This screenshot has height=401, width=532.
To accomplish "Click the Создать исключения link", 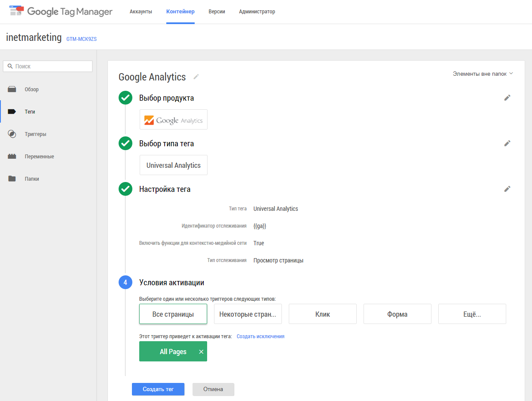I will (260, 336).
